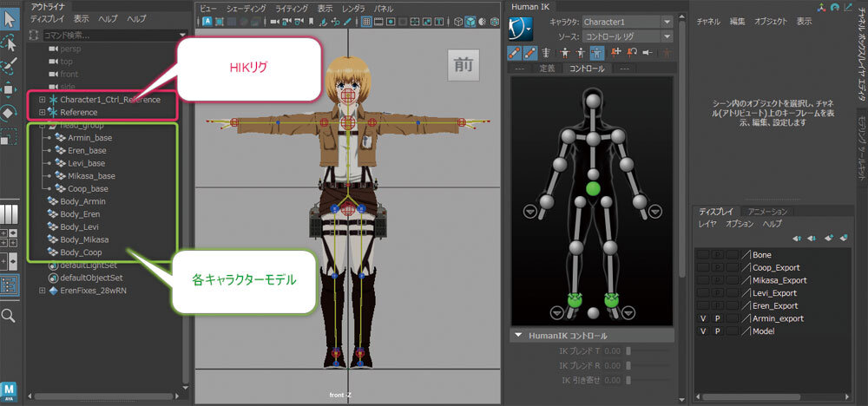Viewport: 868px width, 406px height.
Task: Toggle first red bone IK icon in HumanIK
Action: 514,53
